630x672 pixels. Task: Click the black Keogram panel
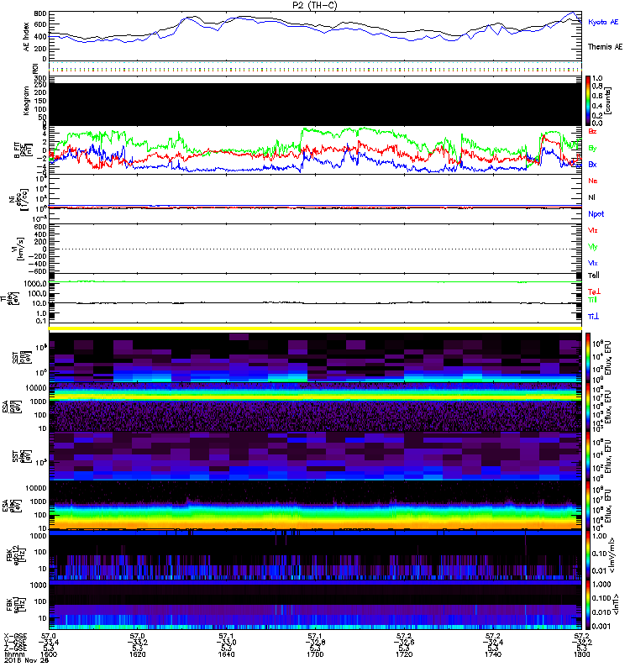click(316, 104)
